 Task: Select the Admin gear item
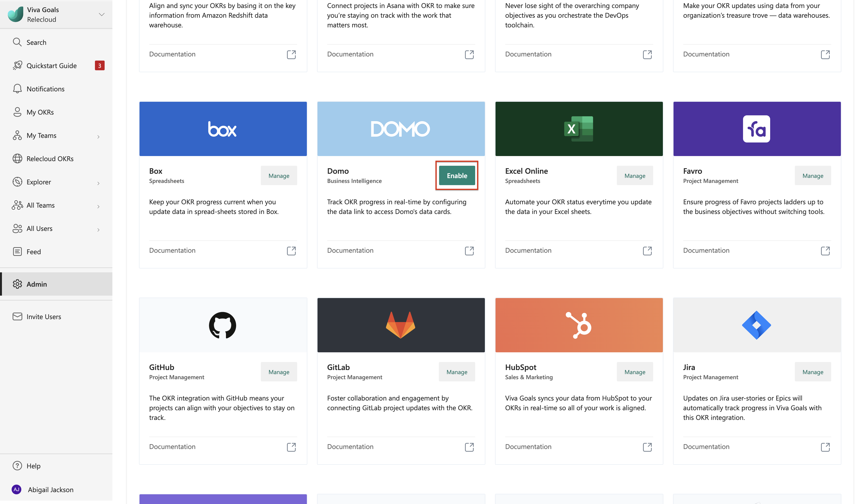pos(56,284)
